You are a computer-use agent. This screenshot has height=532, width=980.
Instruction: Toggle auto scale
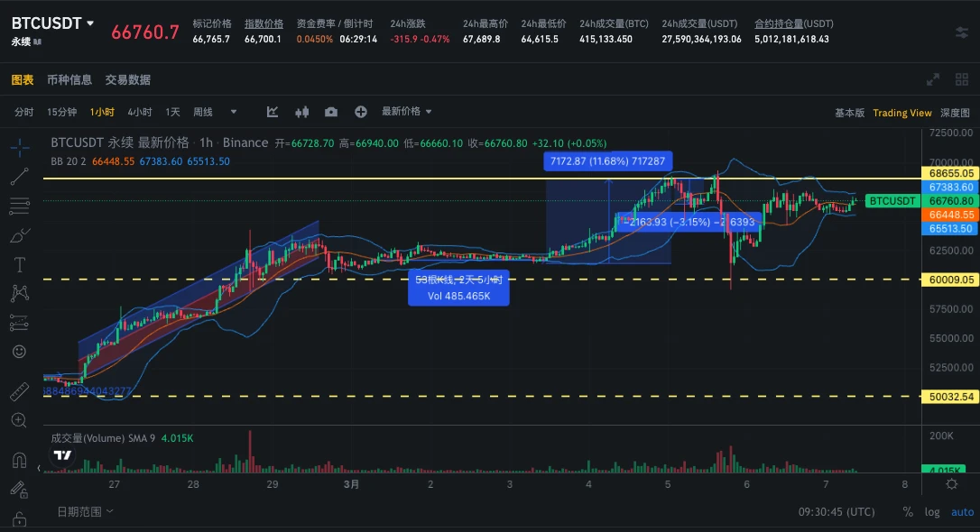click(963, 511)
